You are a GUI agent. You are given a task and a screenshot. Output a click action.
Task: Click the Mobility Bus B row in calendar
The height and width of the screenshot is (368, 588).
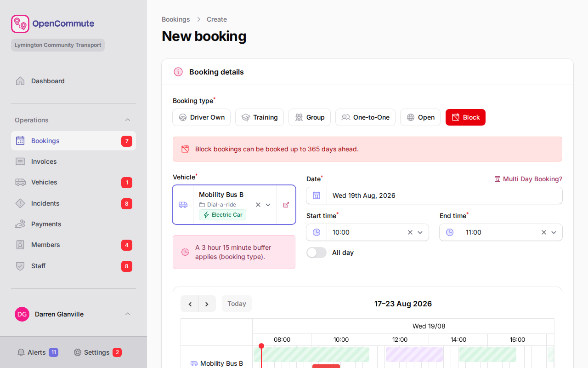pyautogui.click(x=217, y=363)
